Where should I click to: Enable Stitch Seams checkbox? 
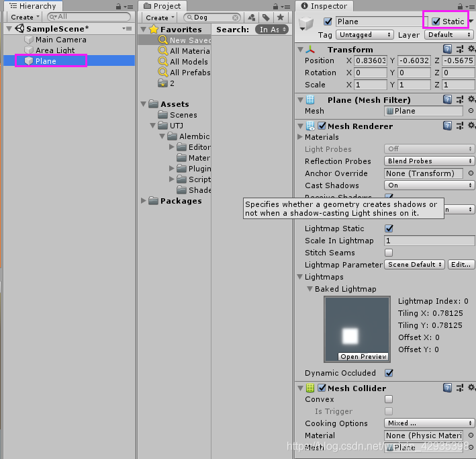(389, 253)
